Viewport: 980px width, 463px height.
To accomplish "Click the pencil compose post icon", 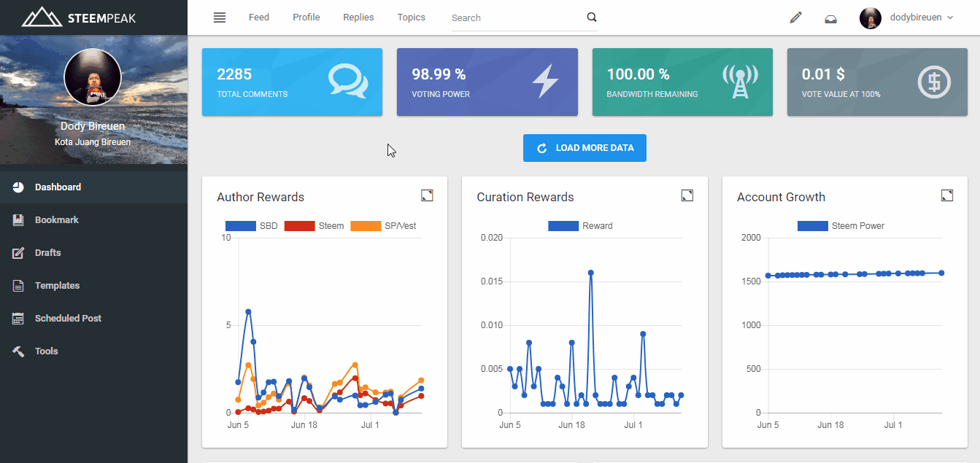I will point(795,17).
